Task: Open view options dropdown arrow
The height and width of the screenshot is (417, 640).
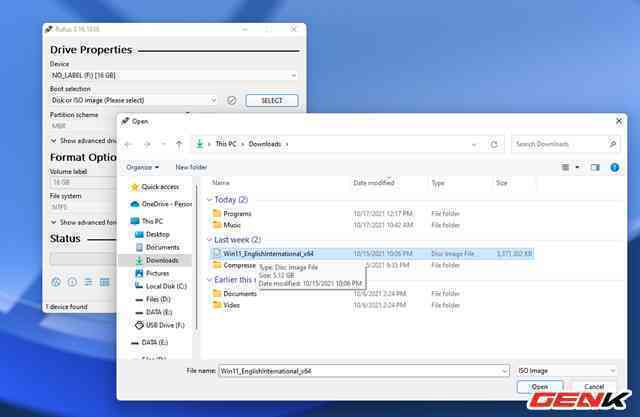Action: tap(578, 167)
